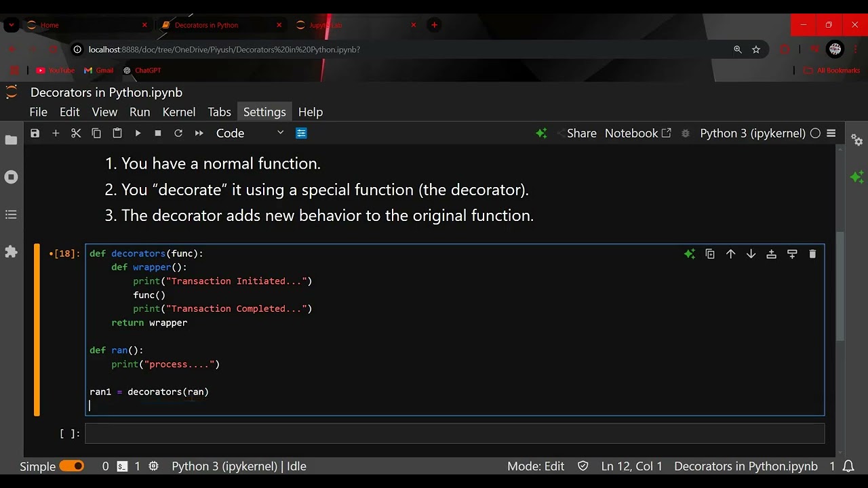
Task: Open the Run menu
Action: [x=140, y=112]
